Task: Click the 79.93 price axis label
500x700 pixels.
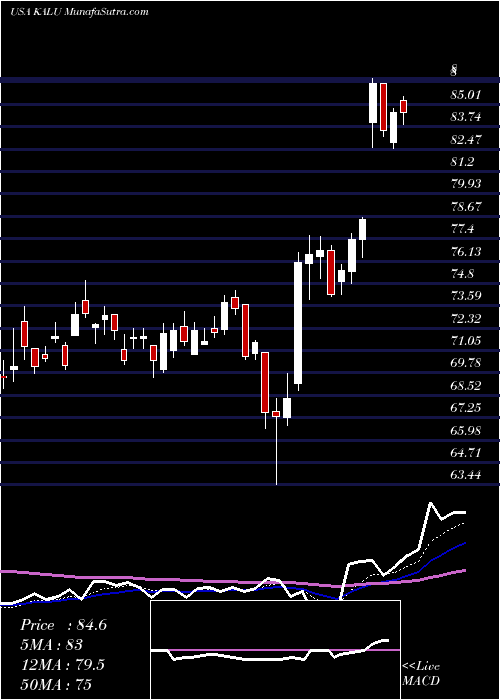Action: 466,184
